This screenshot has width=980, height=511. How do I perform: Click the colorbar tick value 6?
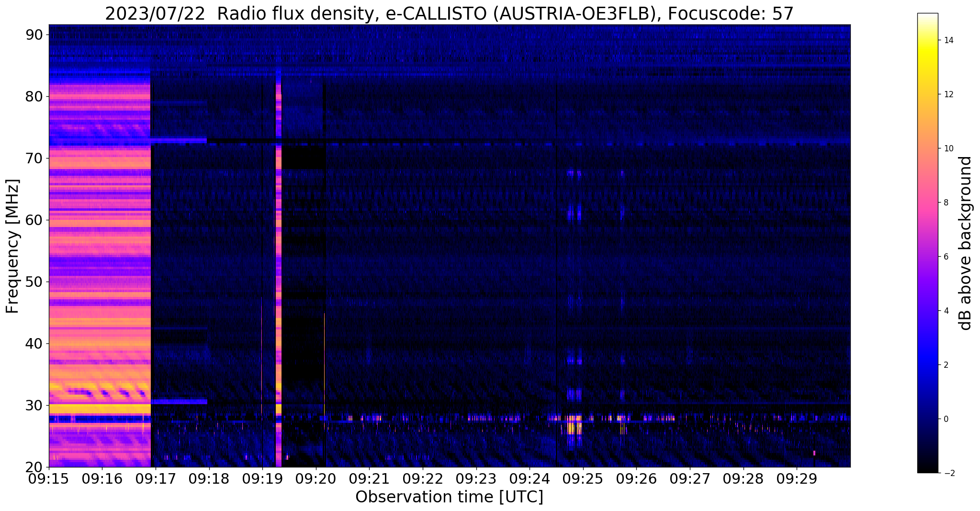click(x=946, y=257)
